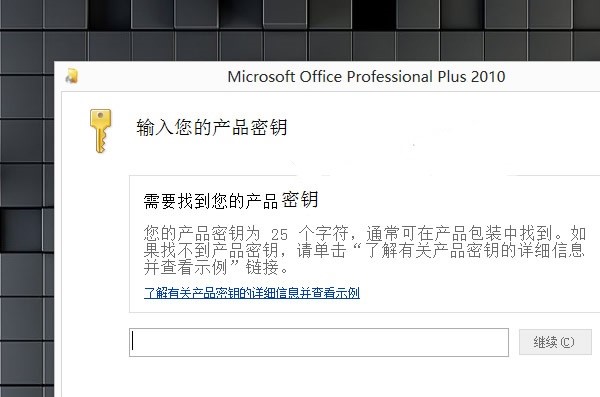Focus the product key input field

[x=319, y=342]
